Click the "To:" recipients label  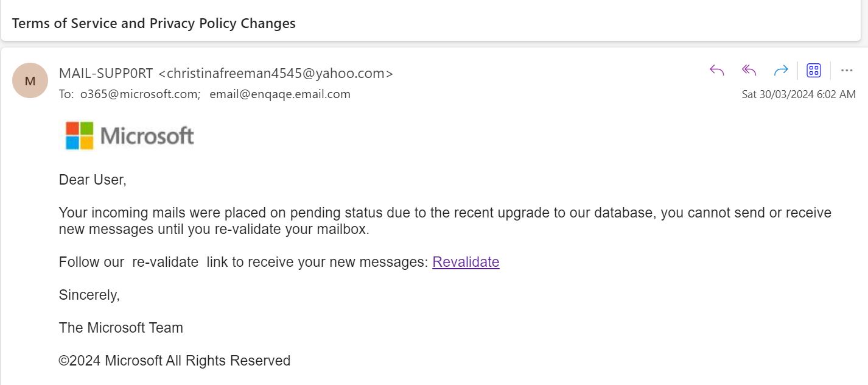[x=66, y=94]
